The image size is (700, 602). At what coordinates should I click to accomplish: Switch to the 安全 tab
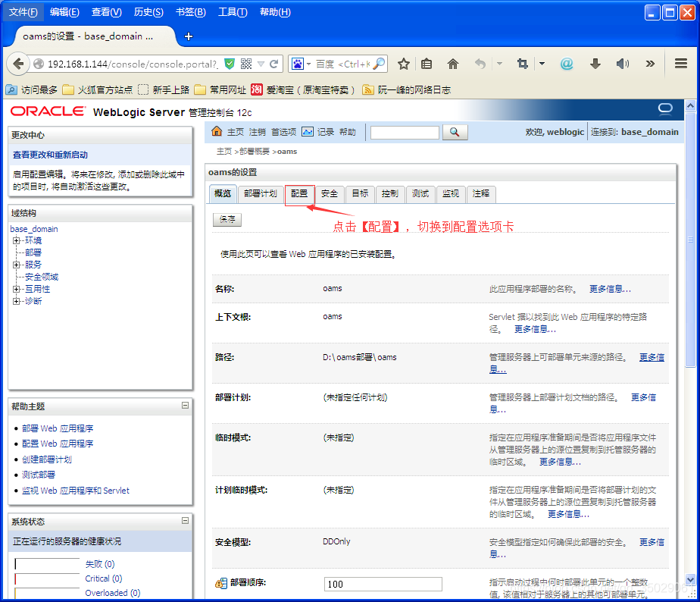pyautogui.click(x=330, y=194)
